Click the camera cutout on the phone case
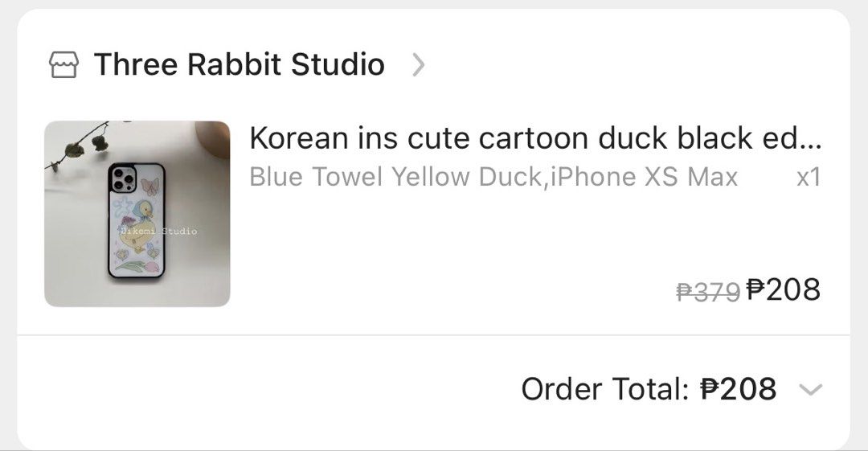Screen dimensions: 868x451 point(122,179)
